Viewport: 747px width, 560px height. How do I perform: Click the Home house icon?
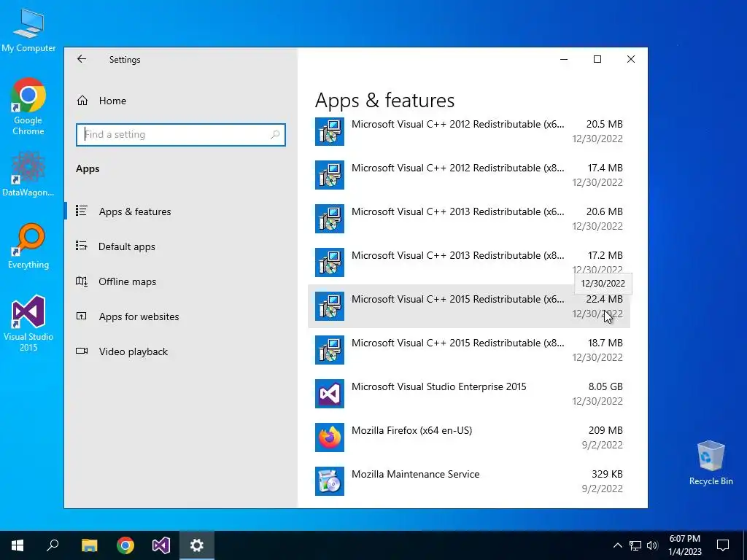[82, 101]
